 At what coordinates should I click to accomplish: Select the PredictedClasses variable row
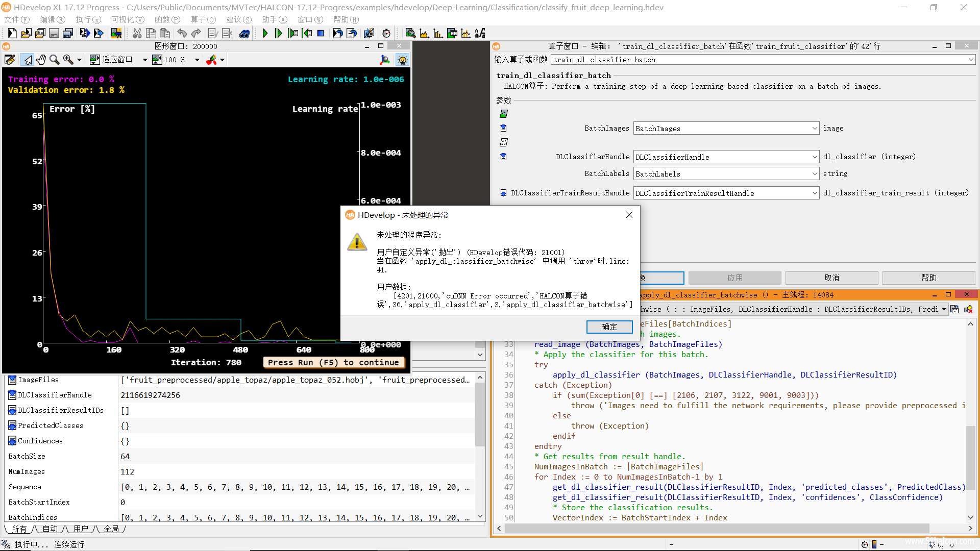(240, 425)
